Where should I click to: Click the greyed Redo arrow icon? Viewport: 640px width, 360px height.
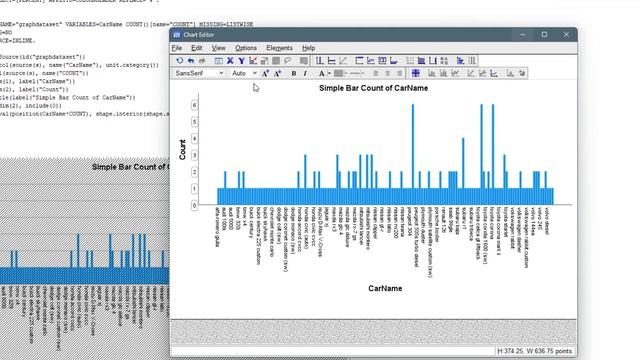[202, 61]
